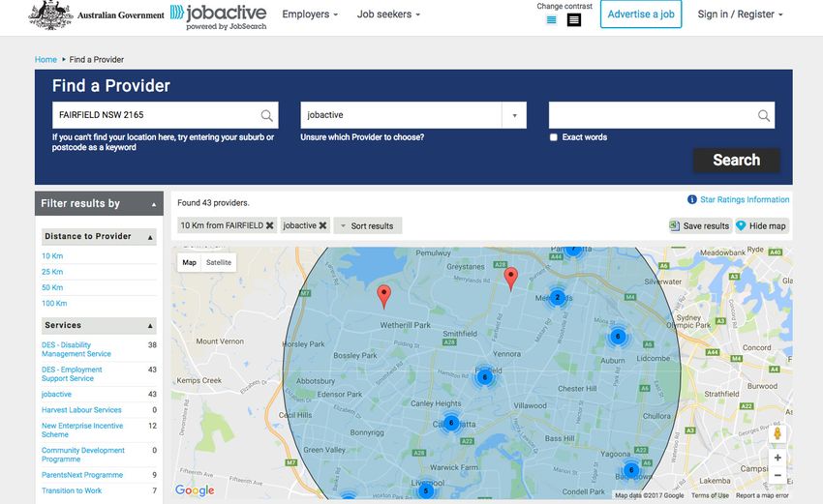This screenshot has height=504, width=823.
Task: Open the Employers menu
Action: click(310, 15)
